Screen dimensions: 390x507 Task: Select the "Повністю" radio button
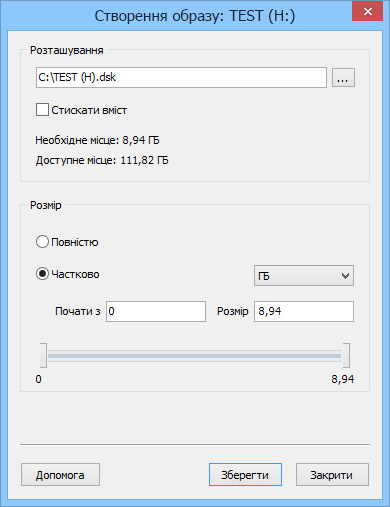42,242
